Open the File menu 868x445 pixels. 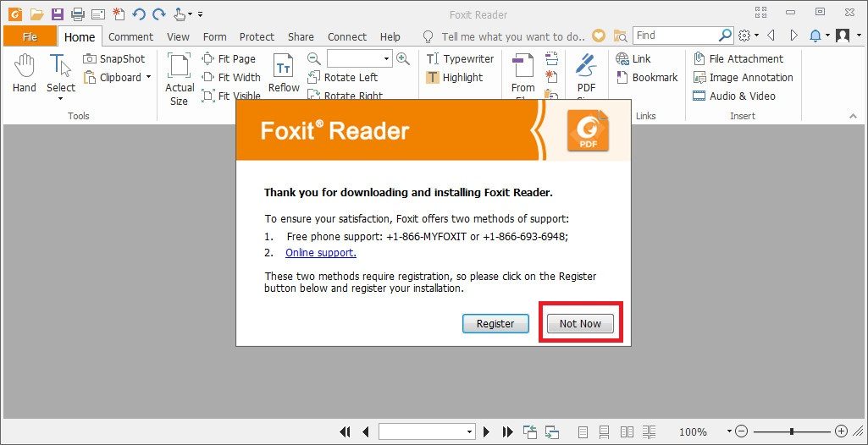tap(30, 36)
